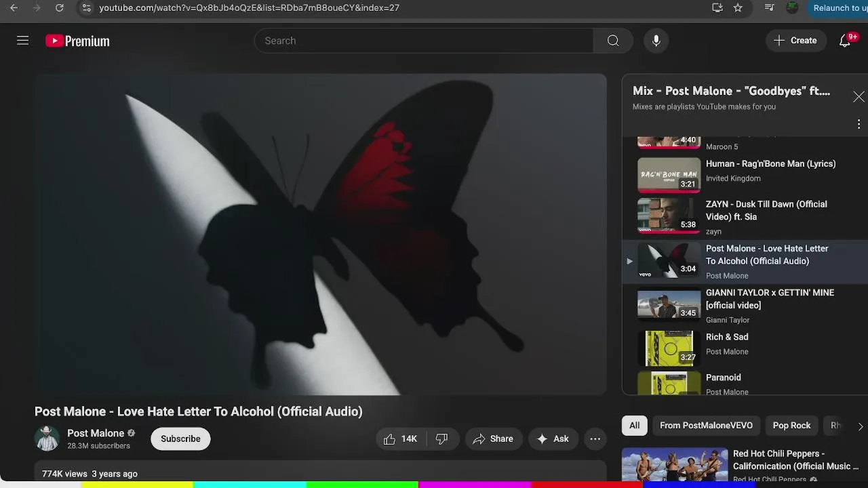
Task: Open Post Malone channel avatar
Action: (x=47, y=439)
